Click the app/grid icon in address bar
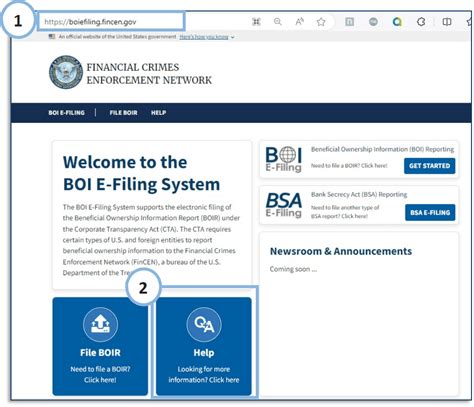Screen dimensions: 474x407 (x=256, y=22)
